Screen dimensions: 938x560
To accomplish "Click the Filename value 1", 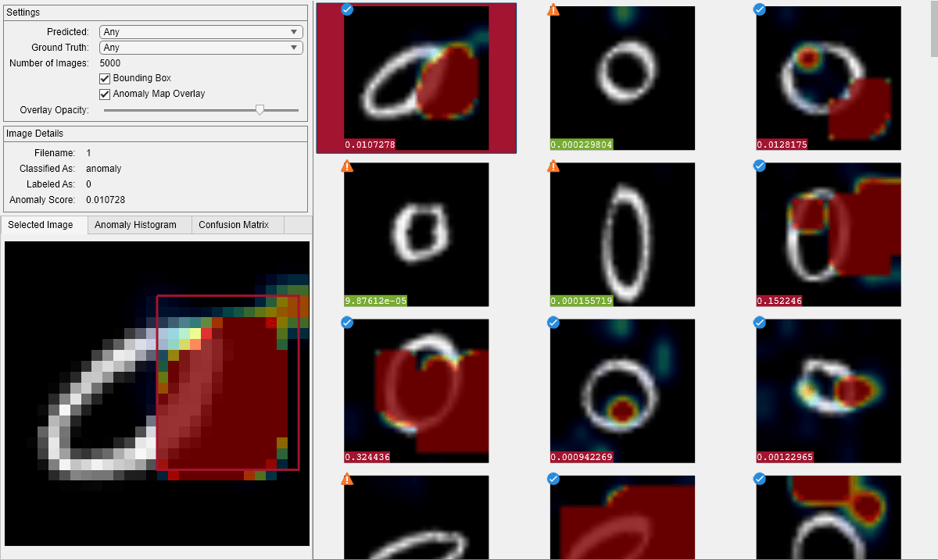I will [x=88, y=153].
